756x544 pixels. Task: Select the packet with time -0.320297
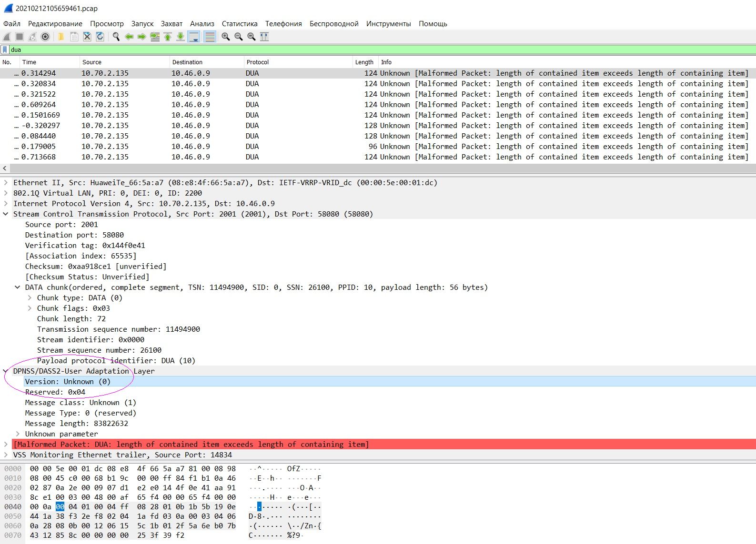click(x=378, y=125)
